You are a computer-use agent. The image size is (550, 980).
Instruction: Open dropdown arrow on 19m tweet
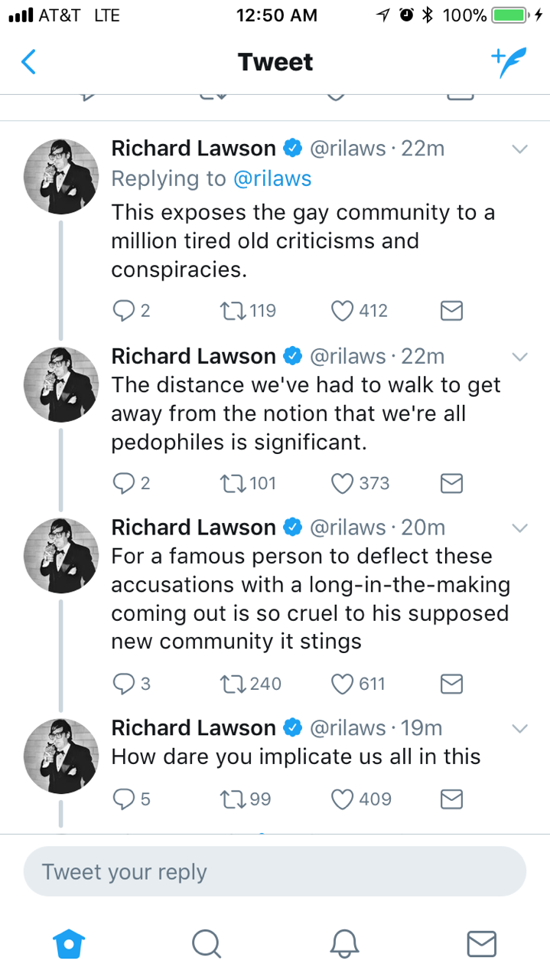[519, 728]
